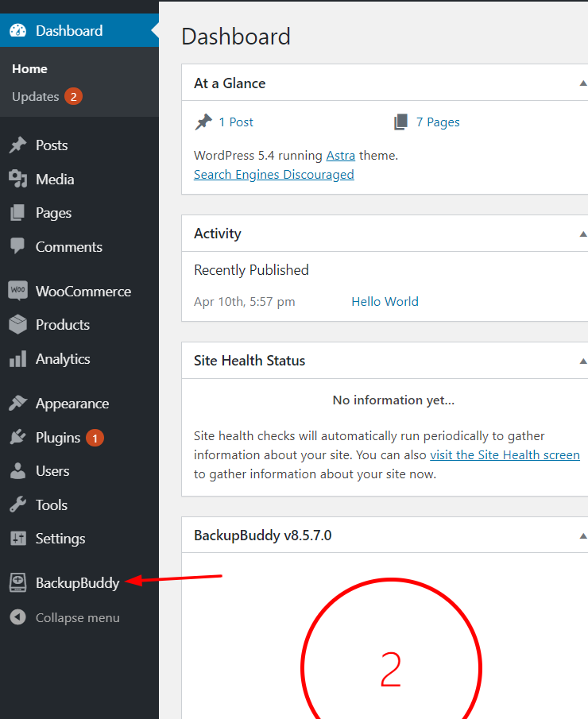Viewport: 588px width, 719px height.
Task: Open Tools menu label
Action: coord(52,504)
